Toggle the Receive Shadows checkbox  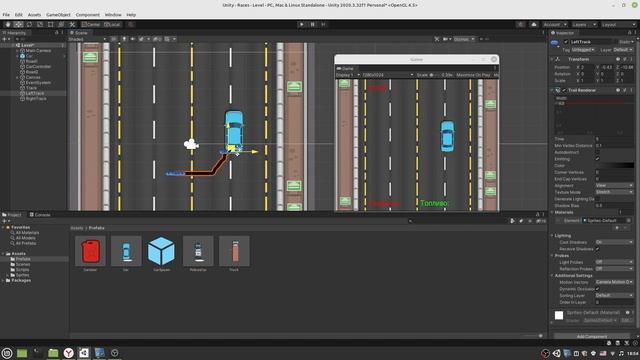[598, 249]
